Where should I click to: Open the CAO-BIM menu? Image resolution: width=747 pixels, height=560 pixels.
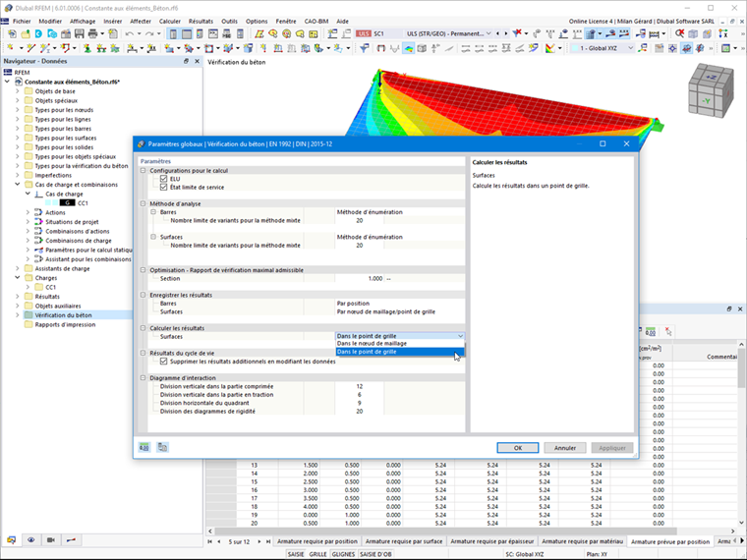(x=316, y=22)
